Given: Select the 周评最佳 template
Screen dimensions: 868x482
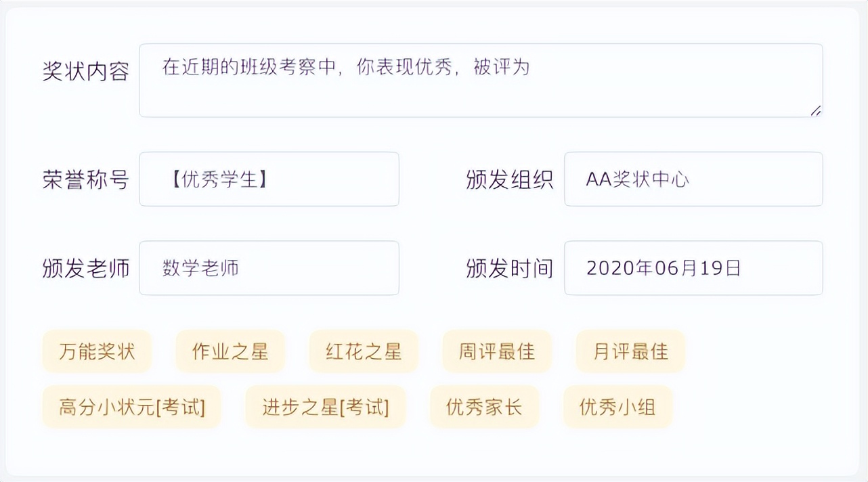Looking at the screenshot, I should coord(496,351).
